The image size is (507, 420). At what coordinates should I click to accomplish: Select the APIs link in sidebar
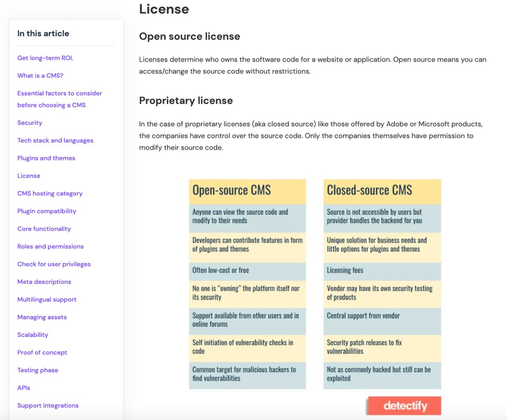24,388
